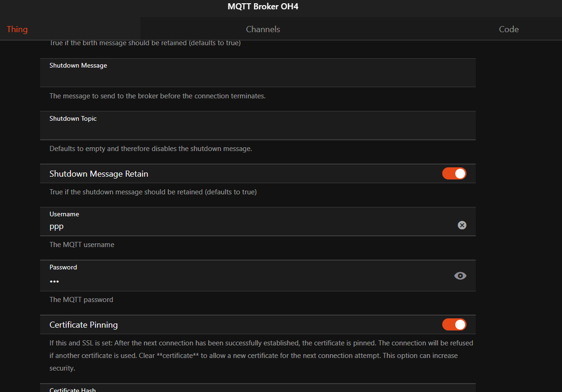The height and width of the screenshot is (392, 562).
Task: Click the Shutdown Message Retain label
Action: [99, 174]
